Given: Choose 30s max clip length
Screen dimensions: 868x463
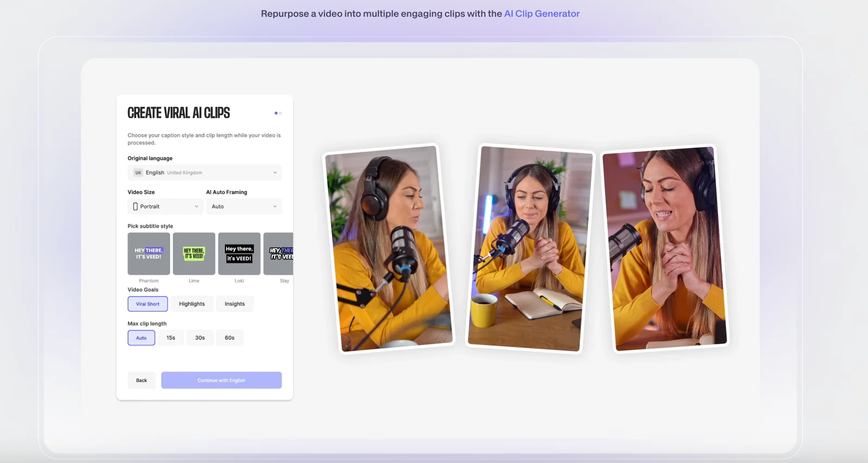Looking at the screenshot, I should 200,338.
